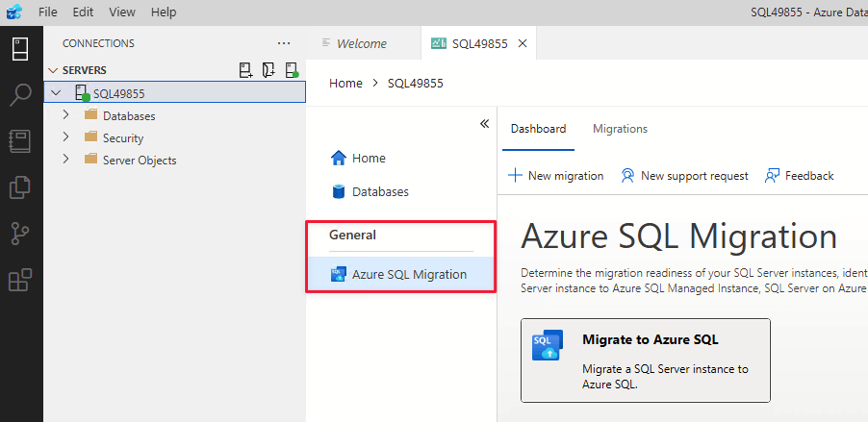The width and height of the screenshot is (868, 422).
Task: Open the Connections view in the activity bar
Action: pyautogui.click(x=21, y=49)
